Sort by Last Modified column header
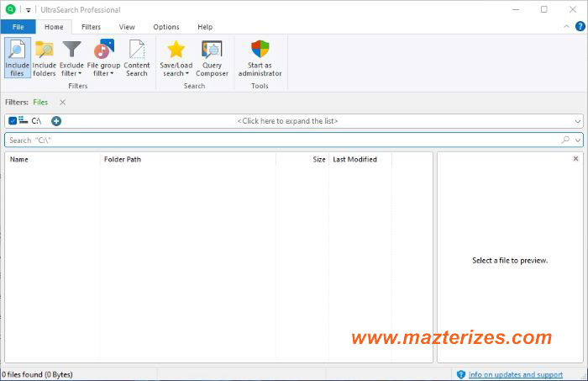This screenshot has width=588, height=381. click(x=360, y=159)
